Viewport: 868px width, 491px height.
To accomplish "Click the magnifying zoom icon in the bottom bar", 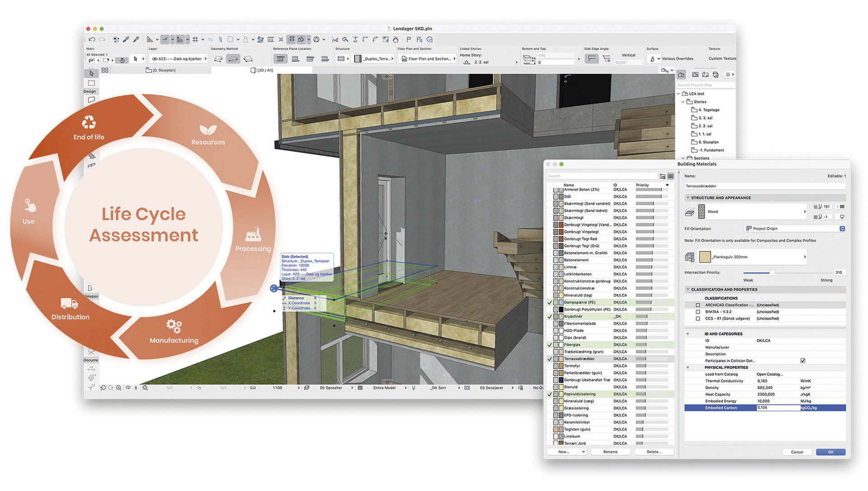I will point(119,387).
